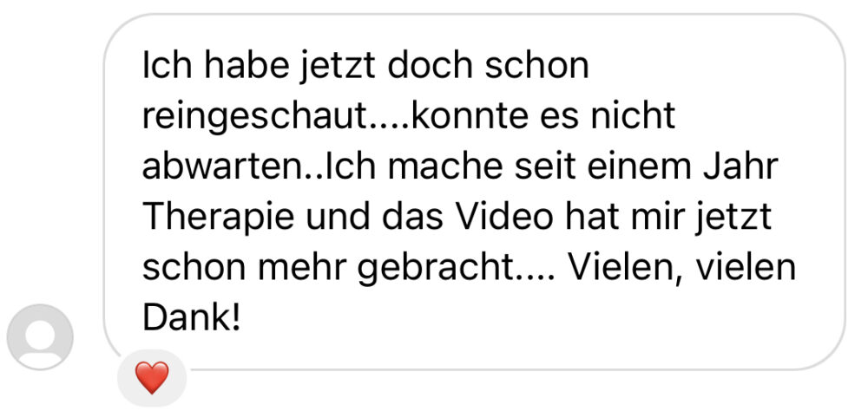Open the sender's gray profile avatar
The image size is (868, 411).
40,336
